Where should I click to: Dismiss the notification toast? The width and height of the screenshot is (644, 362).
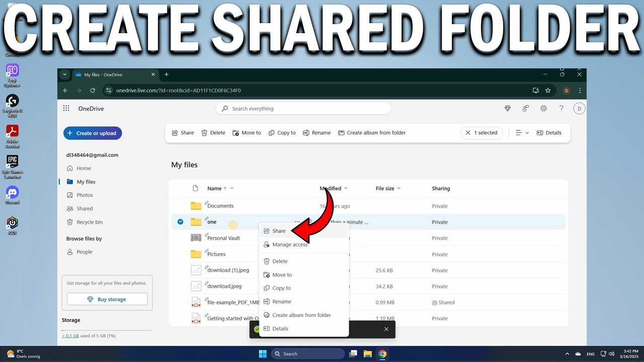tap(386, 329)
